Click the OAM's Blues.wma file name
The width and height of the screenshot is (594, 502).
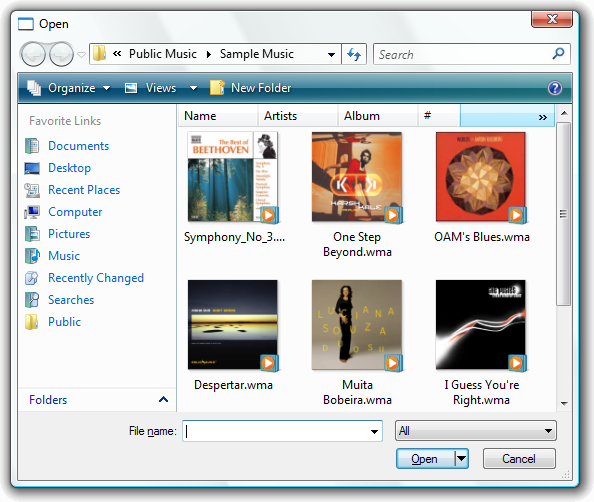pos(481,237)
